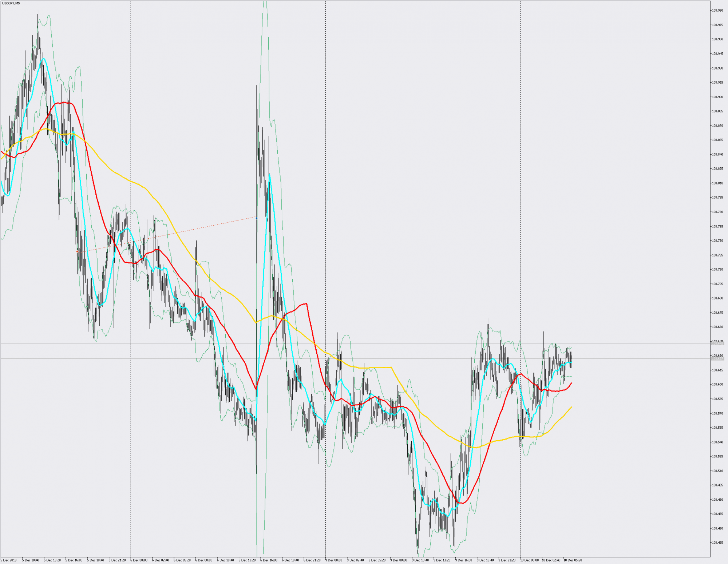This screenshot has width=728, height=564.
Task: Click the 108.765 price axis label
Action: [717, 227]
